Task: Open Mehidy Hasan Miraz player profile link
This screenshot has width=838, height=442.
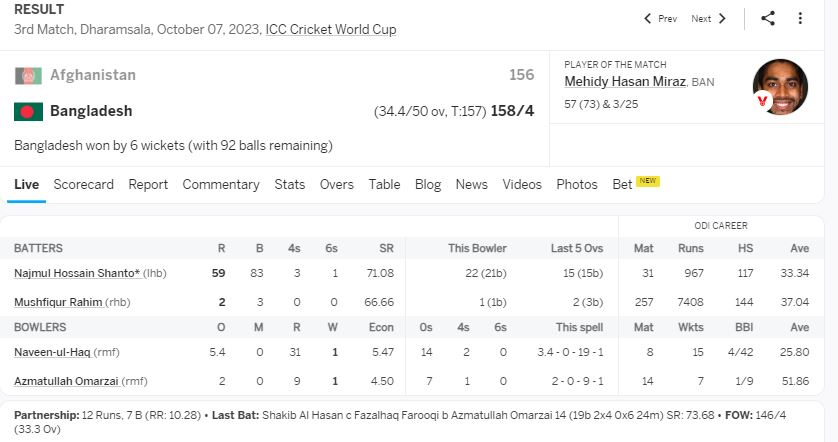Action: 625,81
